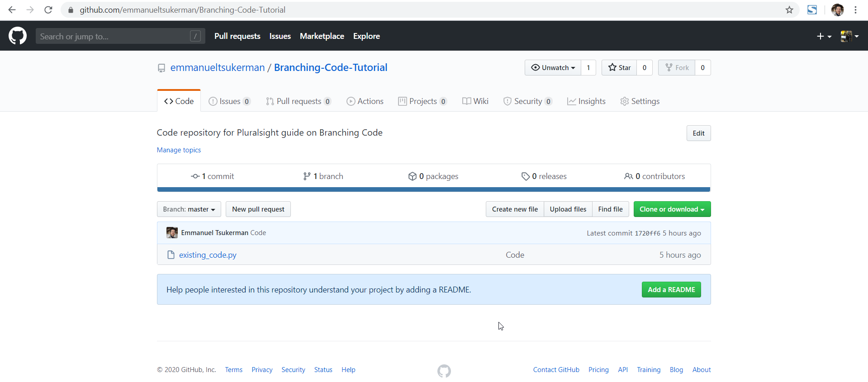Focus the Search or jump to field

pos(120,36)
